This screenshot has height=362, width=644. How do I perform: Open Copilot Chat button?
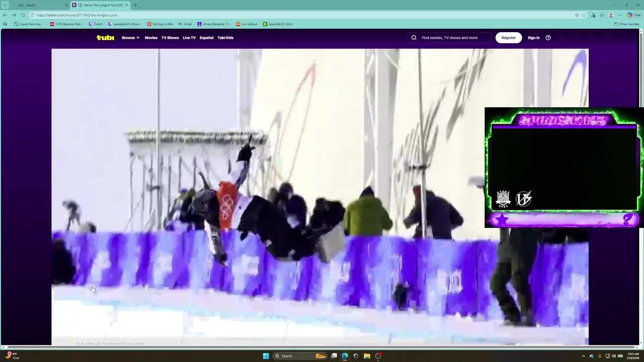633,15
